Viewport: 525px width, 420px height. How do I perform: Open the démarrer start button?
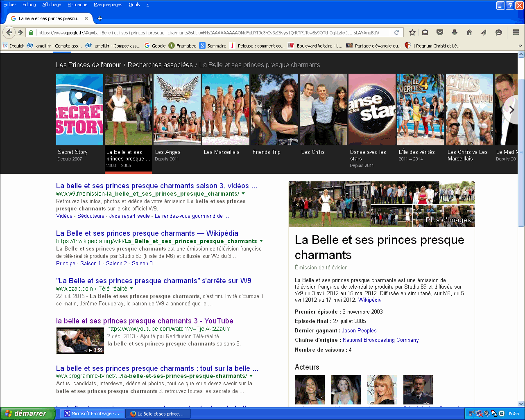[27, 413]
